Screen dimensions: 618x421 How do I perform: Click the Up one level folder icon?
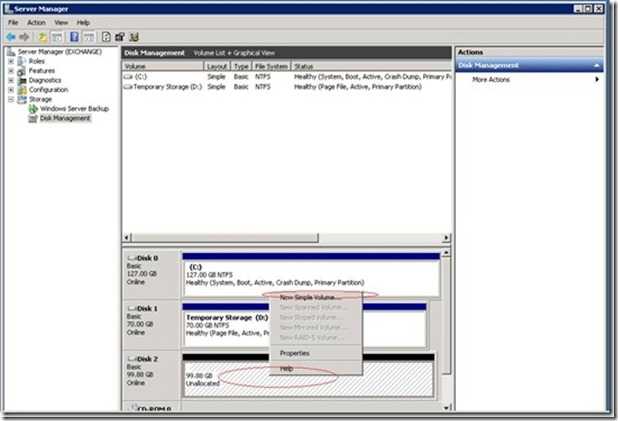click(x=42, y=37)
